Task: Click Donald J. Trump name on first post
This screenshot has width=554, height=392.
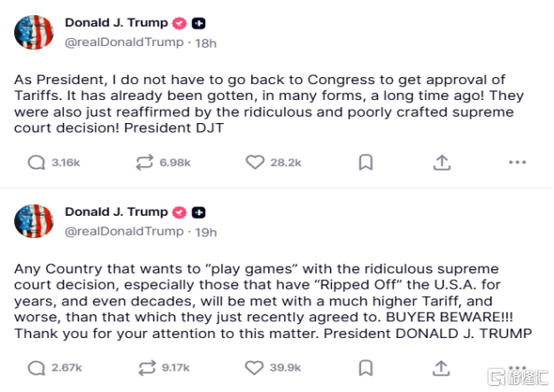Action: click(x=116, y=23)
